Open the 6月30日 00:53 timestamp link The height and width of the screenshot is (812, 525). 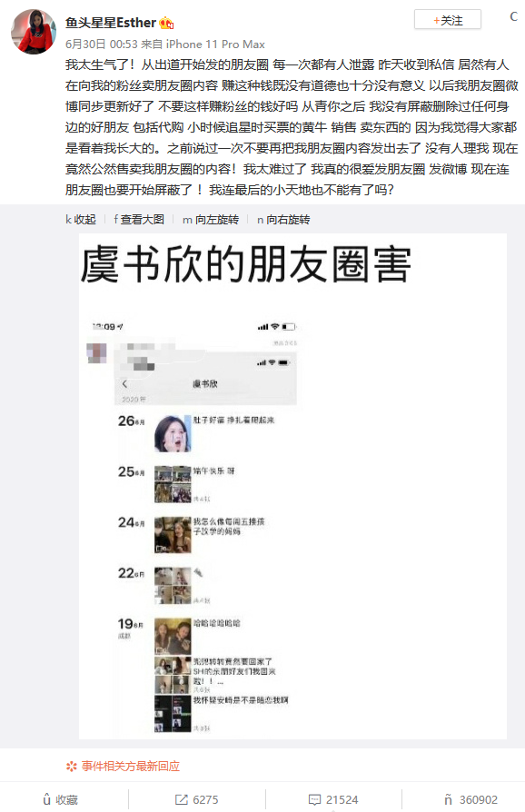pos(102,45)
